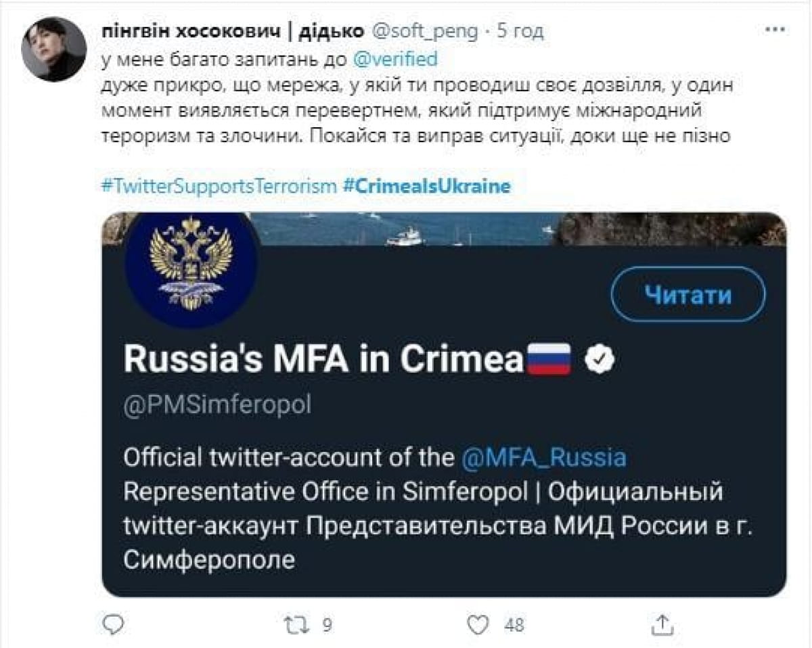The width and height of the screenshot is (812, 648).
Task: Open the @verified mention link
Action: [396, 60]
